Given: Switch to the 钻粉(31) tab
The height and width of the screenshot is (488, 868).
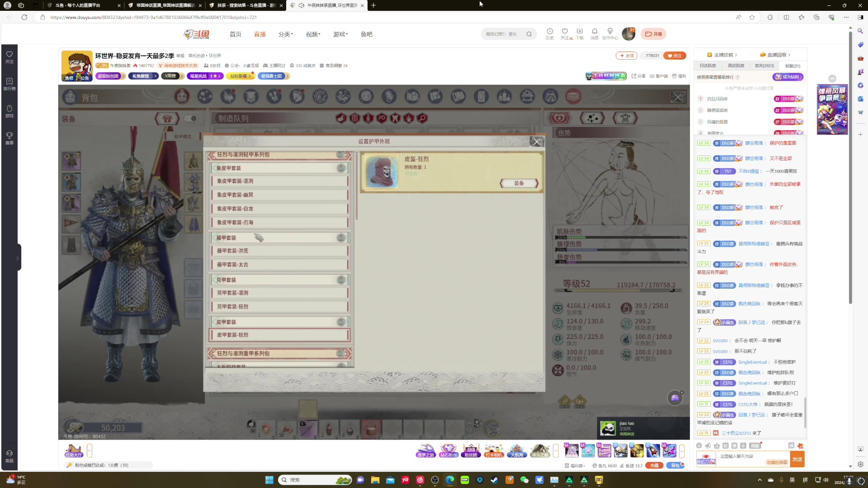Looking at the screenshot, I should [793, 66].
